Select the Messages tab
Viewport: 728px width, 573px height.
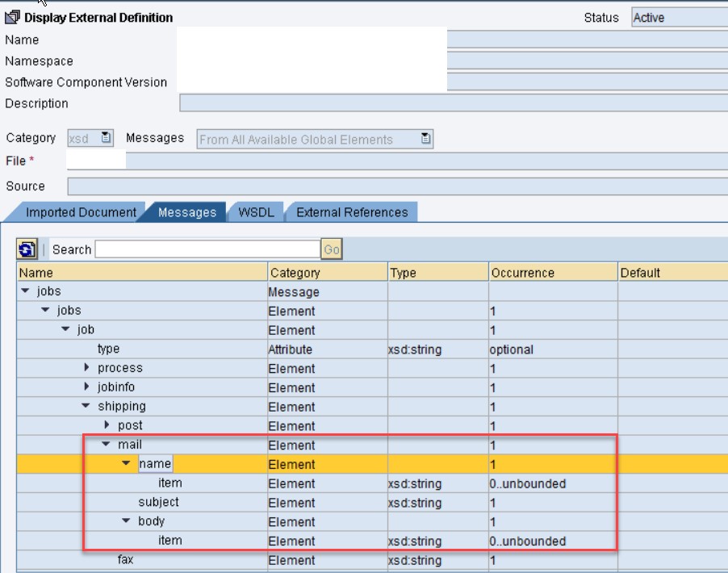[x=187, y=212]
